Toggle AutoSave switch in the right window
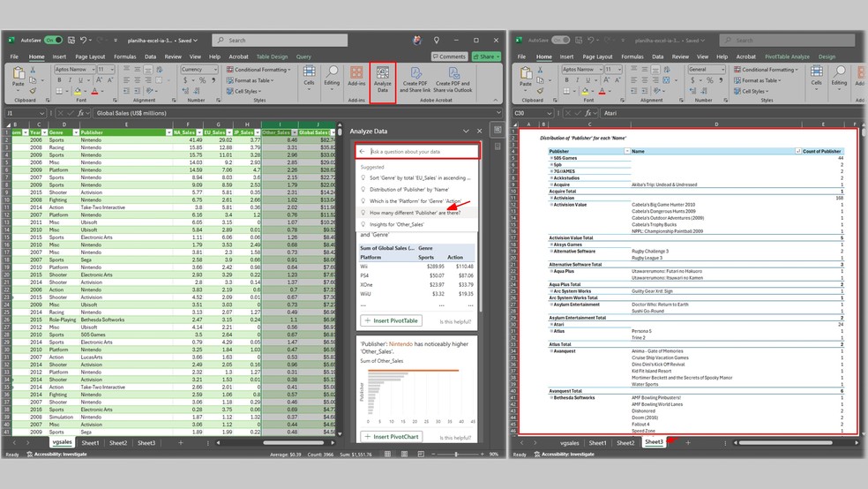This screenshot has width=868, height=489. click(x=561, y=40)
